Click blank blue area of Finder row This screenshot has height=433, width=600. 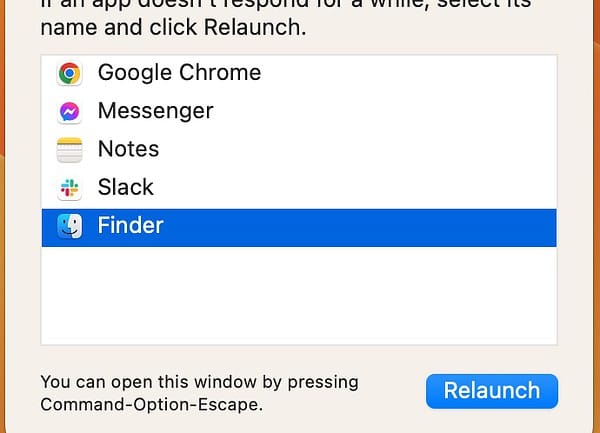(x=380, y=226)
